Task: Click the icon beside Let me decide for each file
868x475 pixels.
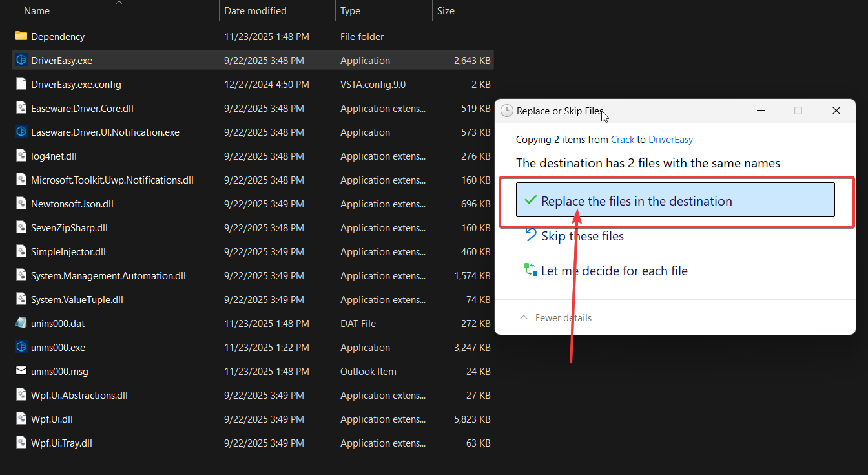Action: coord(531,269)
